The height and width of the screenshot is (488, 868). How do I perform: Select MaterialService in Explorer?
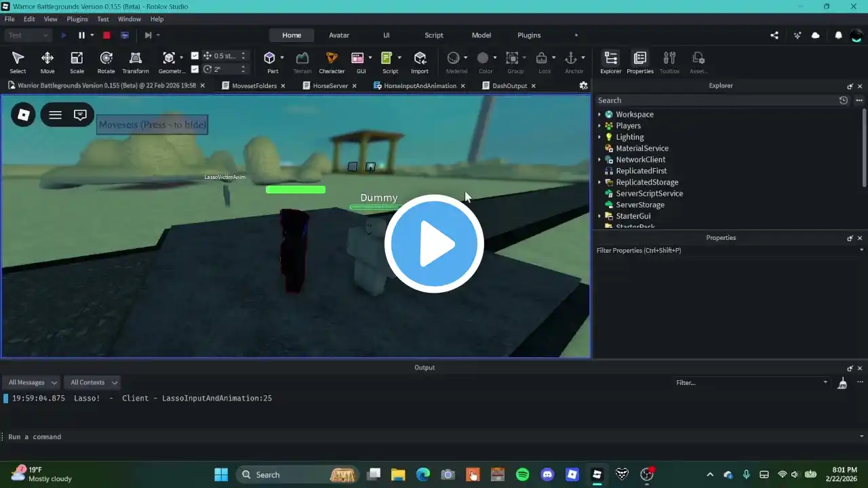pos(642,148)
